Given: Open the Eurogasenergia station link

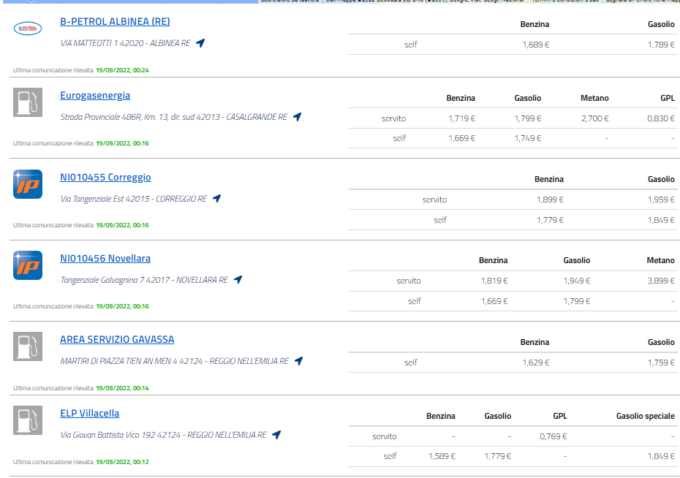Looking at the screenshot, I should click(x=95, y=95).
